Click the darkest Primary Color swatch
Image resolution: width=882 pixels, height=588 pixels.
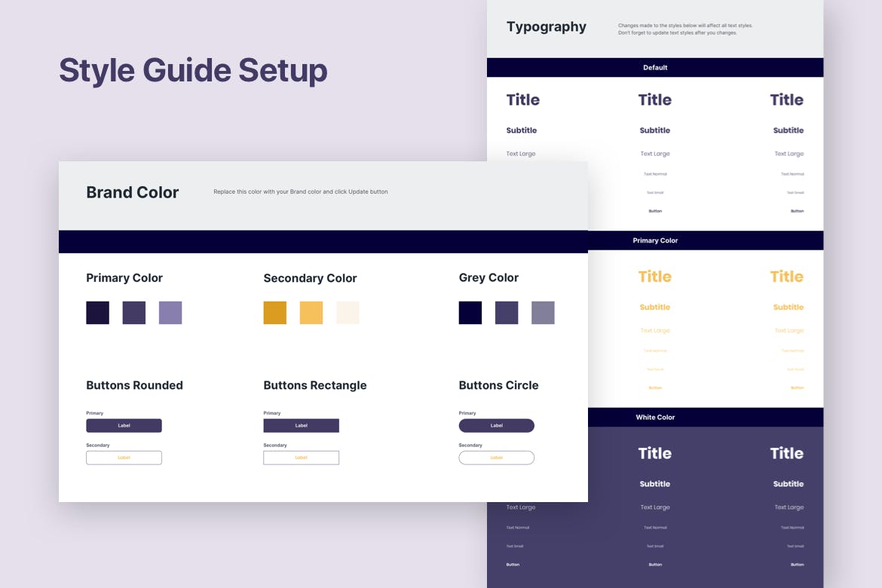click(x=97, y=313)
